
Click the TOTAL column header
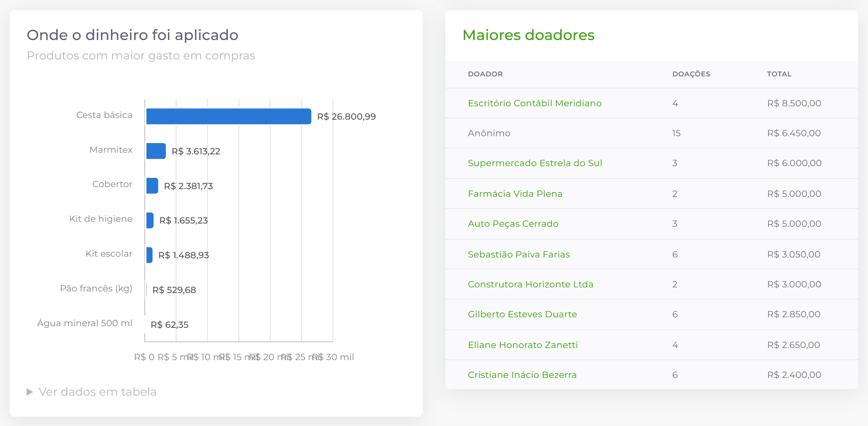pyautogui.click(x=780, y=74)
